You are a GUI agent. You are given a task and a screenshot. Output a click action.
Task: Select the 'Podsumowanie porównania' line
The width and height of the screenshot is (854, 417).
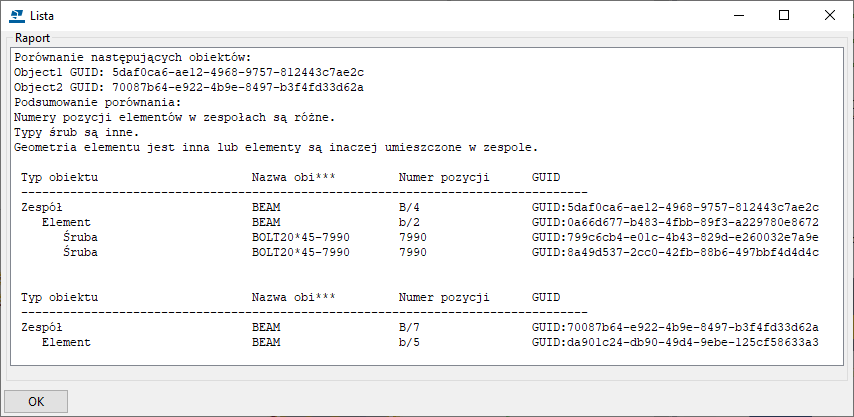coord(97,102)
